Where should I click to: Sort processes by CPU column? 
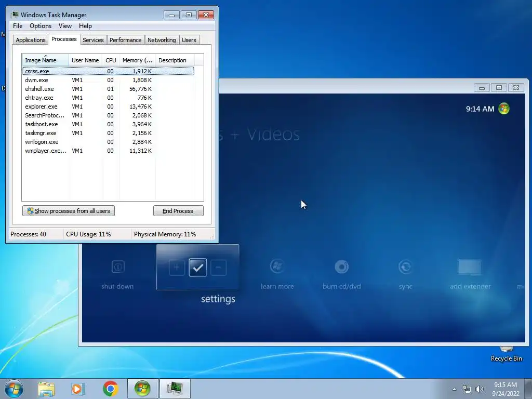tap(111, 60)
